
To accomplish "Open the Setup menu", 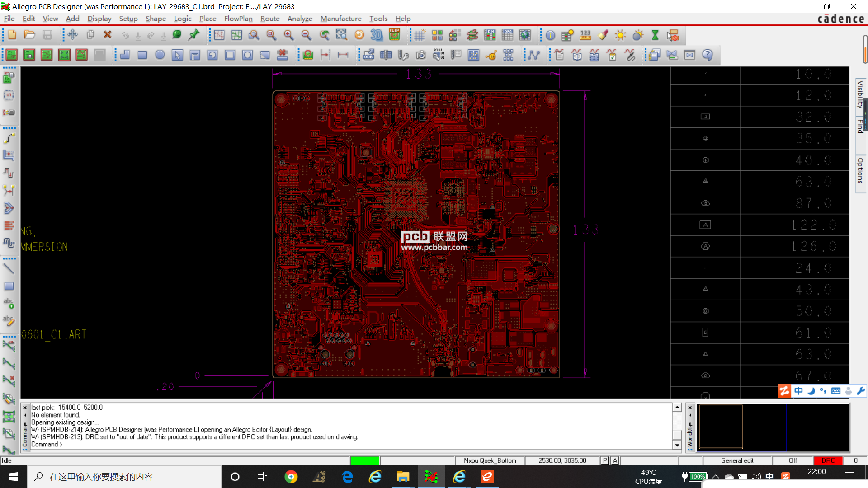I will point(128,19).
